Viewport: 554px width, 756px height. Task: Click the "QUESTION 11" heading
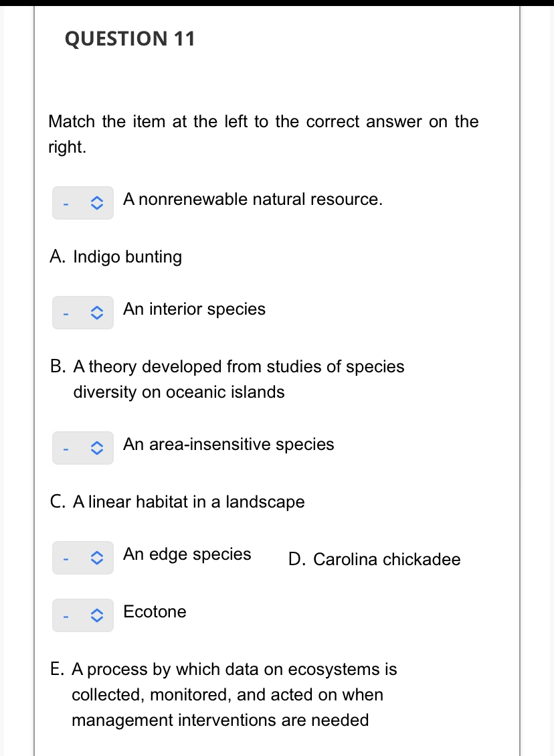coord(130,39)
